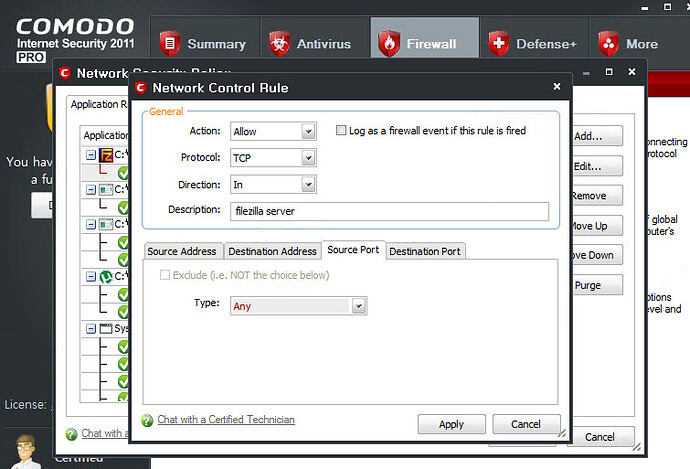
Task: Click the resize grip of rule dialog
Action: [x=562, y=433]
